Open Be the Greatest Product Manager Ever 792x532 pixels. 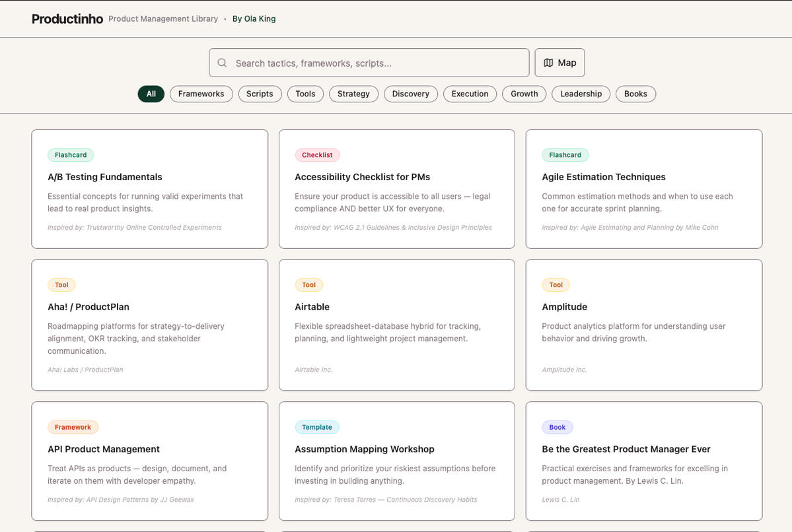pyautogui.click(x=643, y=461)
